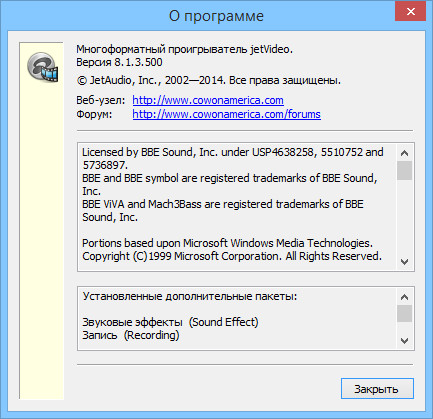433x419 pixels.
Task: Click the JetAudio copyright line
Action: pyautogui.click(x=209, y=80)
